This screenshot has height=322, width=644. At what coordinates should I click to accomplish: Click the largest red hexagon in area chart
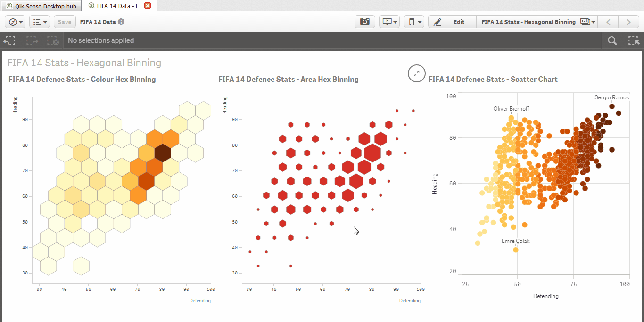tap(372, 153)
